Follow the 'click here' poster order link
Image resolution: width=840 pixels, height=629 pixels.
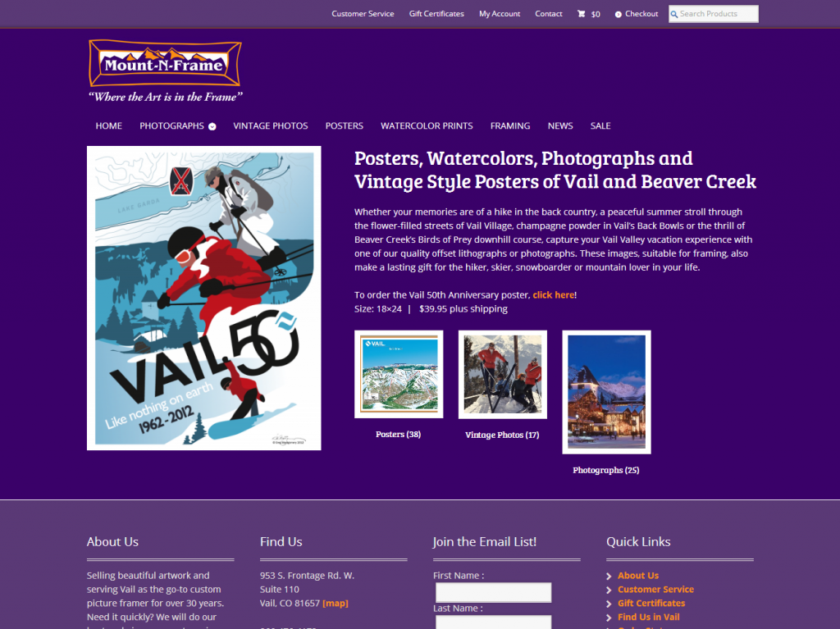point(554,295)
